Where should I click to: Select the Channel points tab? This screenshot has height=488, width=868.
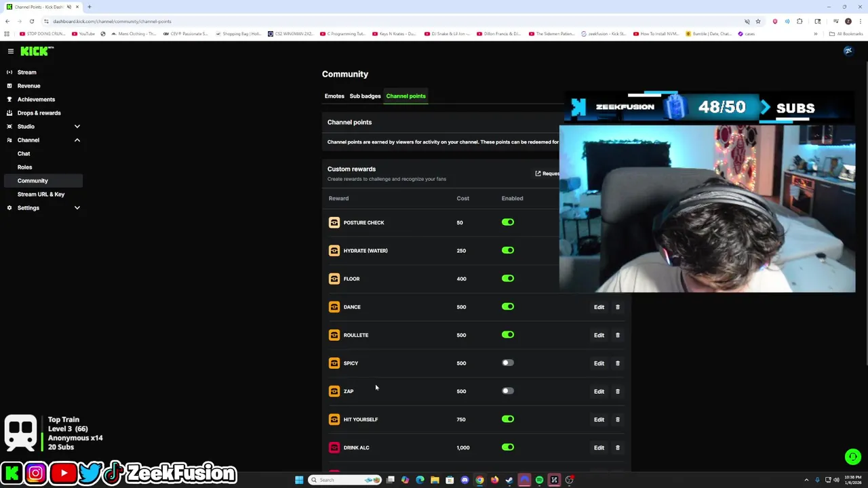pyautogui.click(x=406, y=96)
